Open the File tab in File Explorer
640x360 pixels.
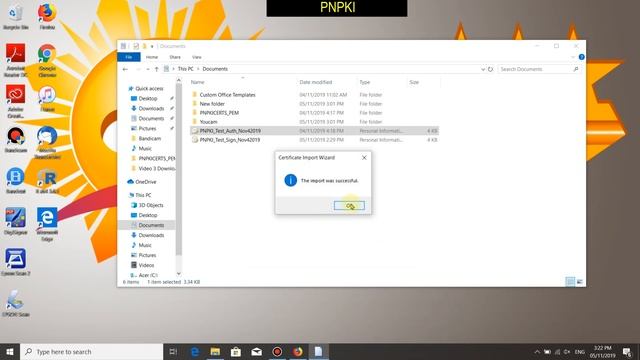[129, 57]
